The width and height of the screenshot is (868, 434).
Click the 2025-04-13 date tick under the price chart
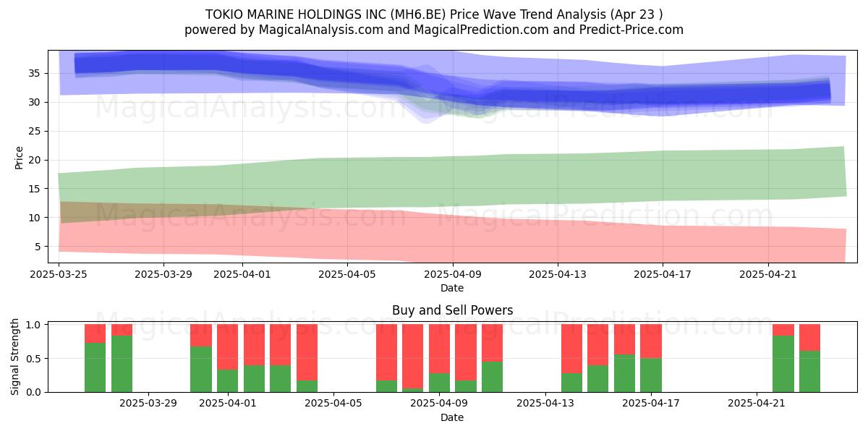pyautogui.click(x=558, y=274)
